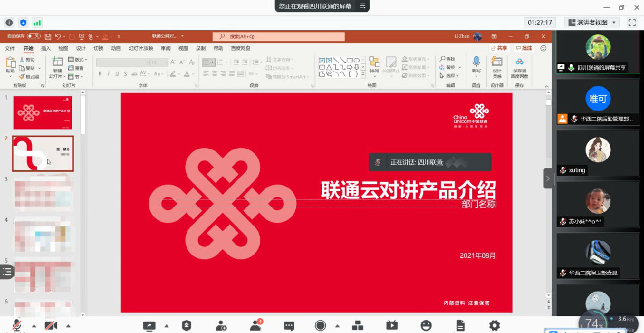Toggle the AutoSave (自动保存) switch

click(x=34, y=37)
